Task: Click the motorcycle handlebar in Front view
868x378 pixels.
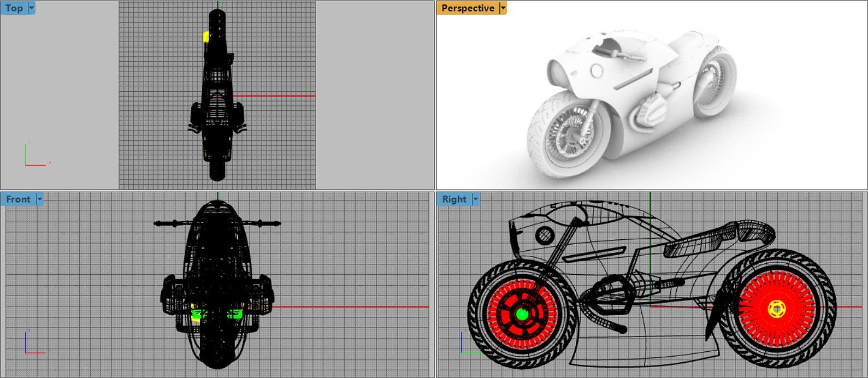Action: pos(217,223)
